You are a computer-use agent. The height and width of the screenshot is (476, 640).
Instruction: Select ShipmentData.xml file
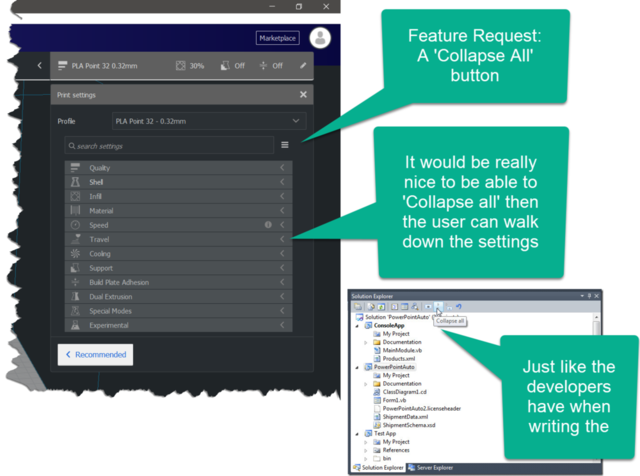tap(401, 417)
